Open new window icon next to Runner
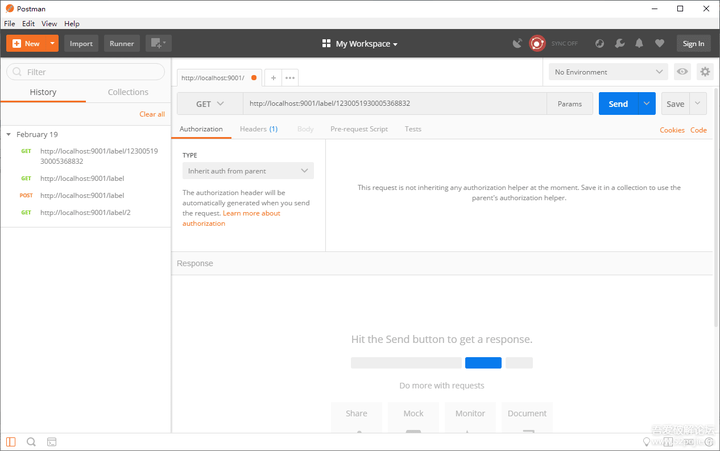 coord(158,44)
